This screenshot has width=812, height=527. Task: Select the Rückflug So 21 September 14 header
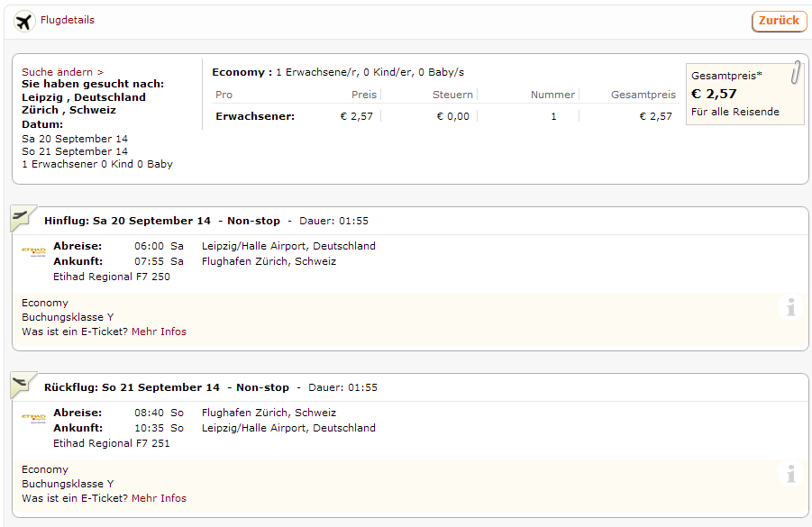coord(132,387)
